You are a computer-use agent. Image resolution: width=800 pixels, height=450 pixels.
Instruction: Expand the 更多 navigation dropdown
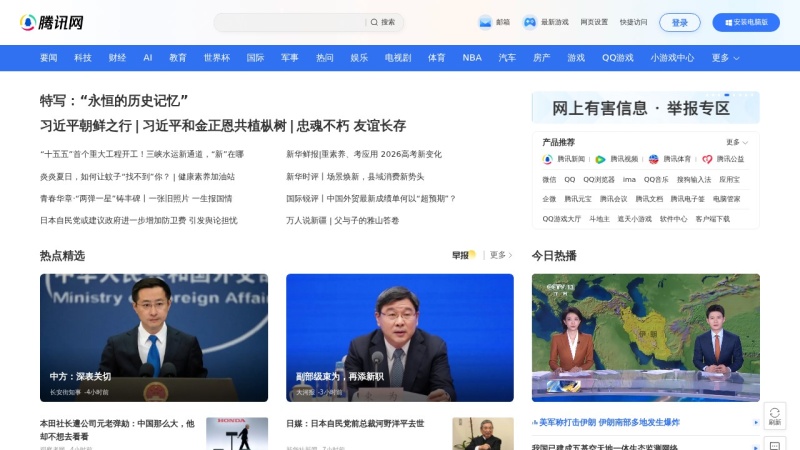[x=726, y=58]
